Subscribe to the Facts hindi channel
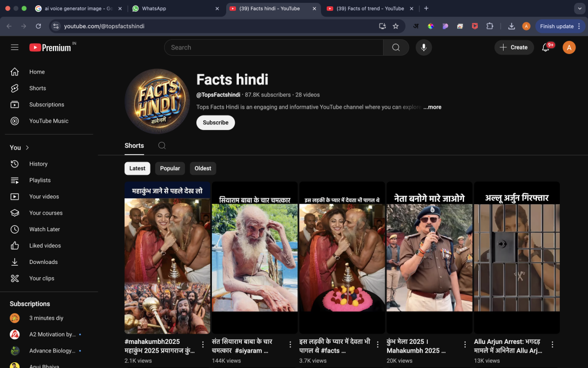The image size is (588, 368). coord(215,122)
